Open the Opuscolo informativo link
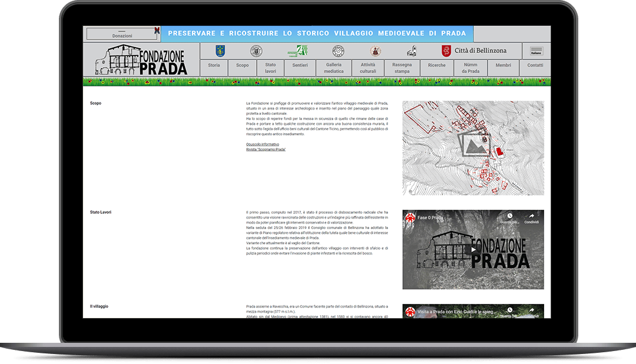This screenshot has width=636, height=364. click(263, 144)
